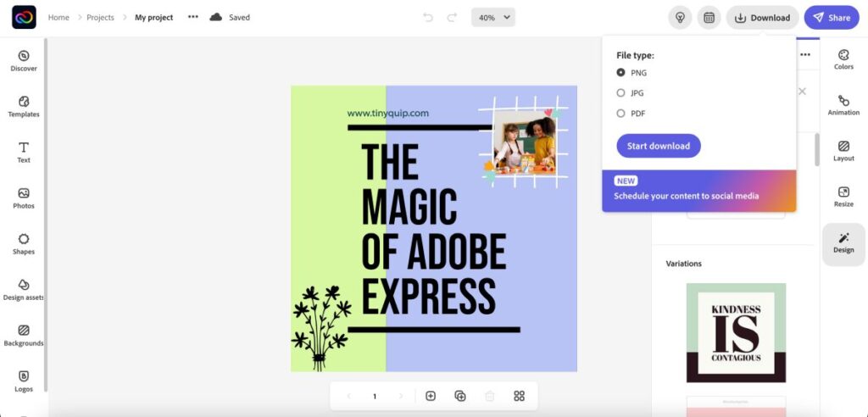The width and height of the screenshot is (868, 417).
Task: Click schedule content to social media banner
Action: [699, 191]
